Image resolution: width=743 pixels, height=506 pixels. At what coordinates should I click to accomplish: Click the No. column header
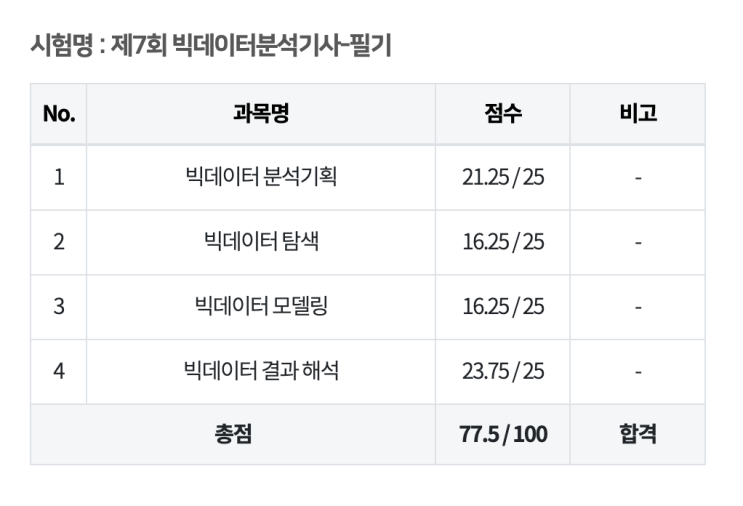point(58,114)
